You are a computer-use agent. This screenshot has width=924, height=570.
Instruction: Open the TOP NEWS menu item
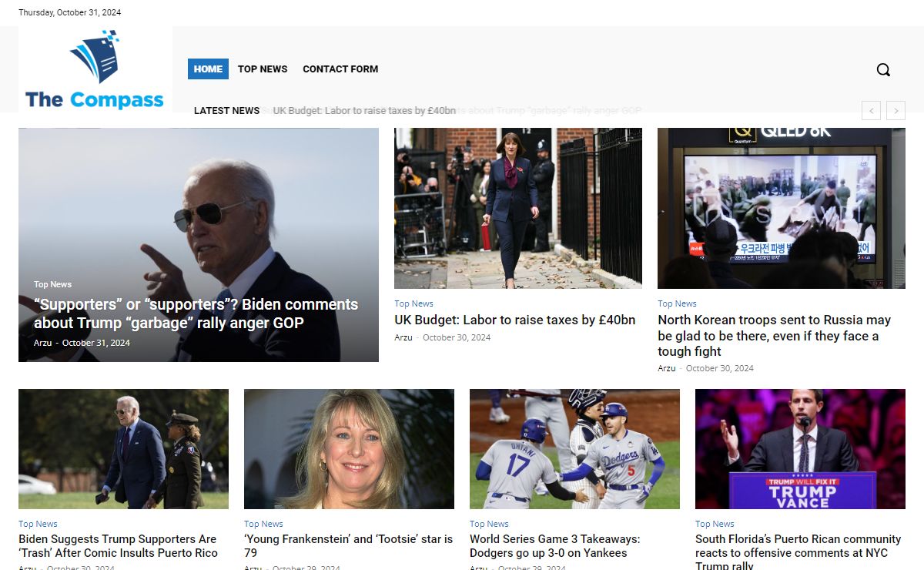[262, 69]
